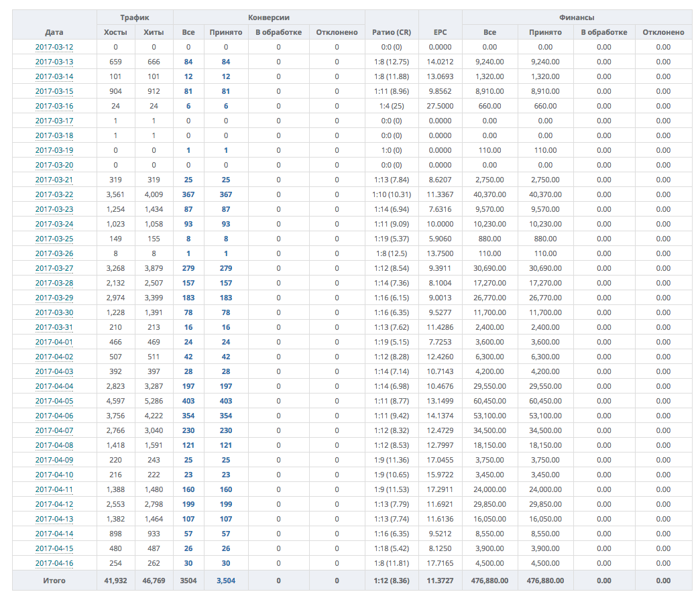Click the Трафик group header
The height and width of the screenshot is (600, 700).
click(134, 17)
